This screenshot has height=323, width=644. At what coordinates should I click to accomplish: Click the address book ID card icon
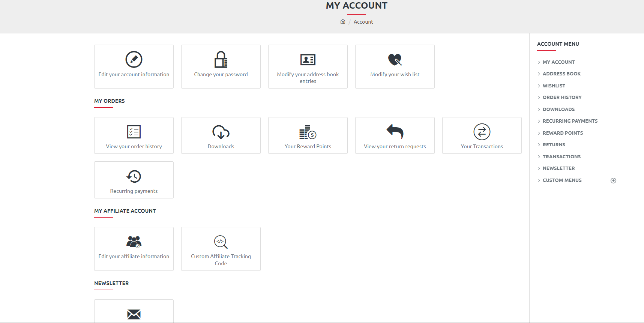click(x=308, y=60)
